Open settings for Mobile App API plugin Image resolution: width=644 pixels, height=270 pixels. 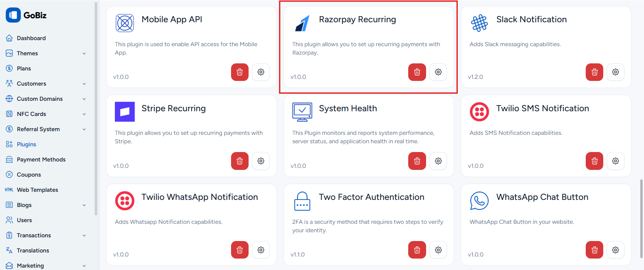pos(261,72)
